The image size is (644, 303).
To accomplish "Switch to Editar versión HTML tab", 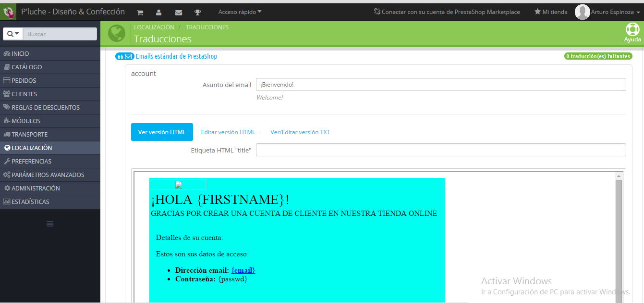I will [228, 132].
